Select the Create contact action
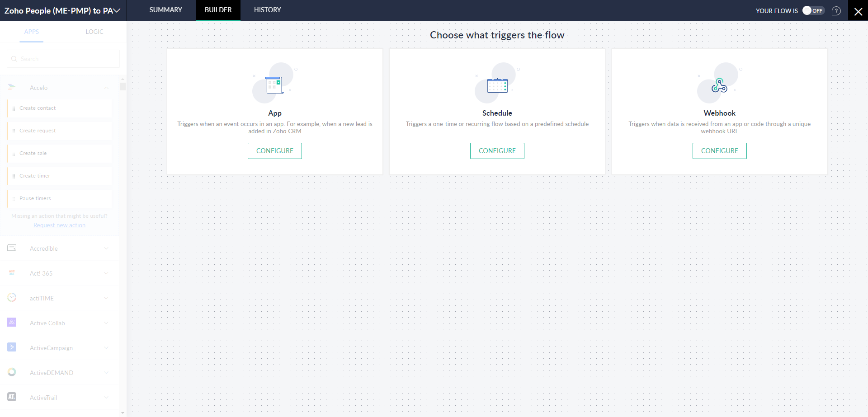868x417 pixels. coord(60,108)
